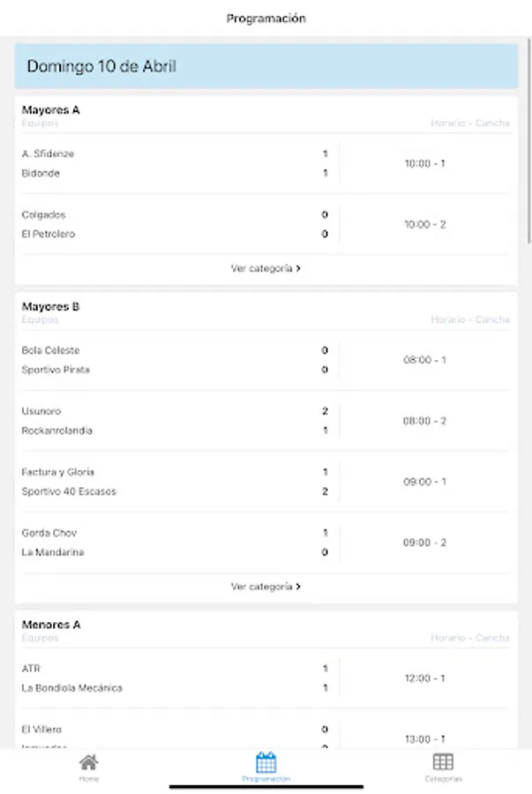Tap Factura y Gloria match row
Screen dimensions: 532x794
coord(266,482)
